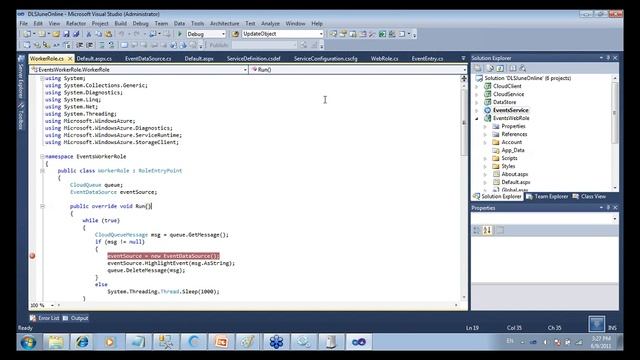640x360 pixels.
Task: Click the breakpoint red dot in the margin
Action: tap(32, 256)
